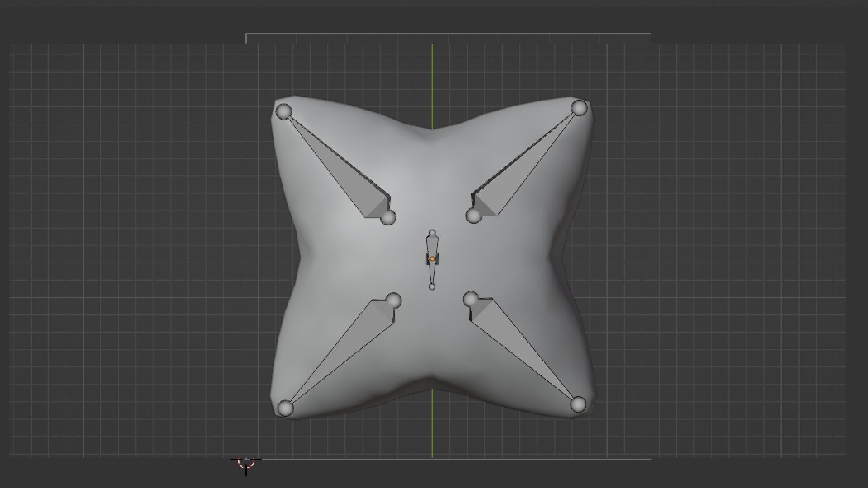Screen dimensions: 868x488
Task: Select the inner joint sphere of the upper-left bone
Action: pos(388,218)
